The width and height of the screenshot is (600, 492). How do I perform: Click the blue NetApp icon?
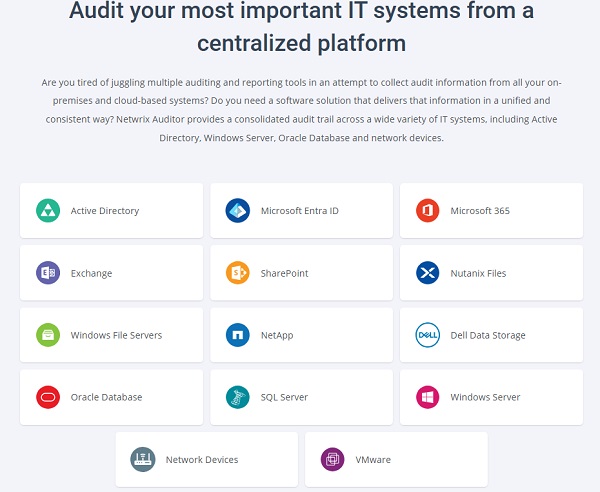tap(238, 335)
